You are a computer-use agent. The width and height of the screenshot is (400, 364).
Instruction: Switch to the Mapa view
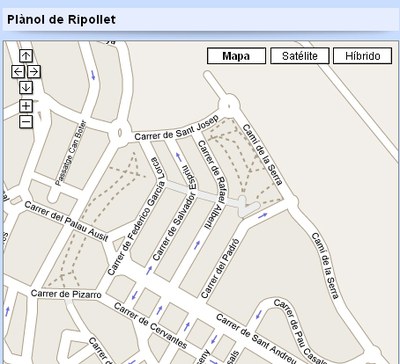point(236,56)
